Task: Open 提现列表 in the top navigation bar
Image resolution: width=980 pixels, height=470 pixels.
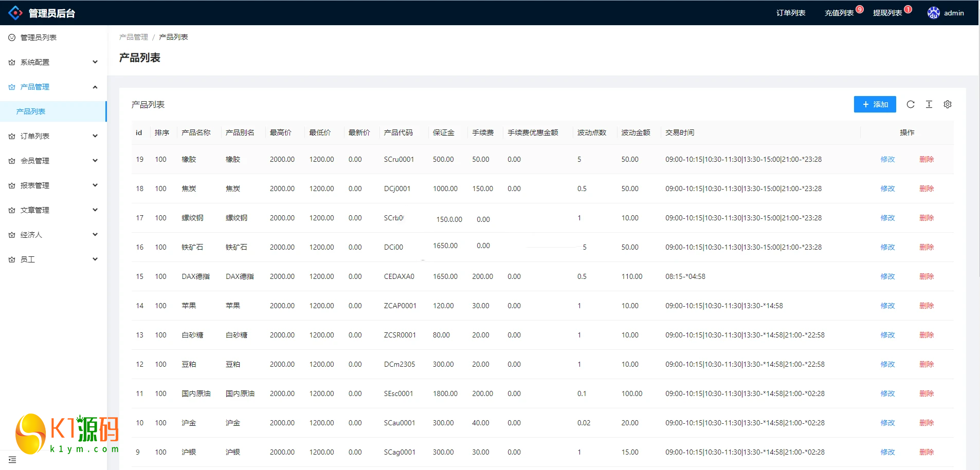Action: click(887, 13)
